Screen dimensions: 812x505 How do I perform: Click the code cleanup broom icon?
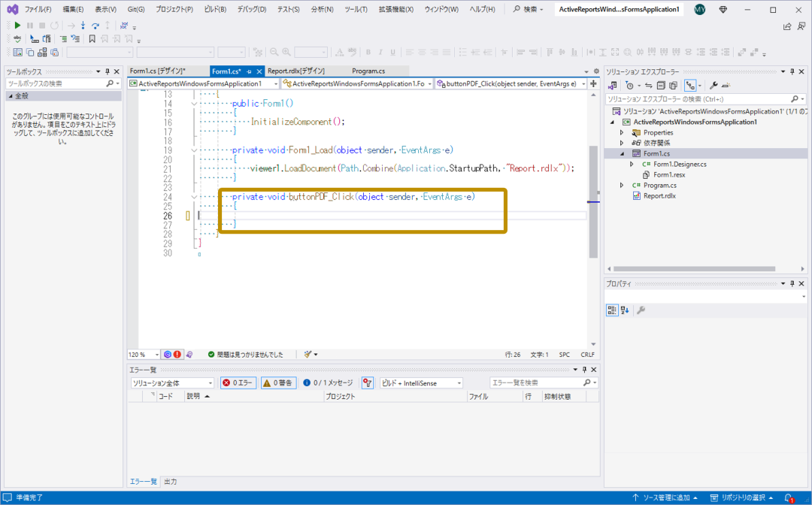point(308,355)
